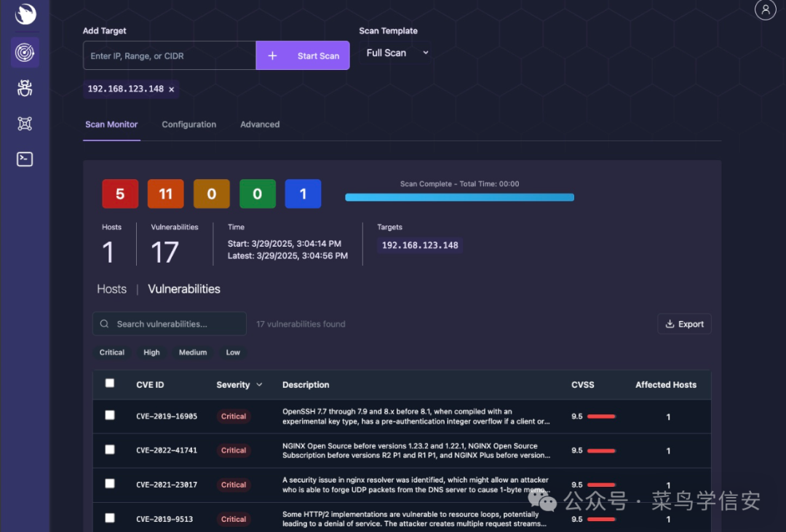Click the NGINX Open Source description text
This screenshot has width=786, height=532.
pos(416,450)
